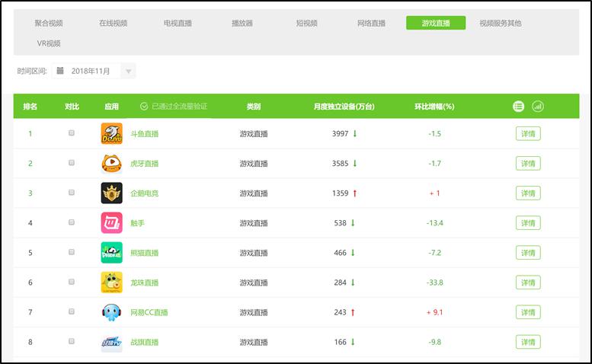Viewport: 592px width, 364px height.
Task: Select the 播放器 category tab
Action: point(242,23)
